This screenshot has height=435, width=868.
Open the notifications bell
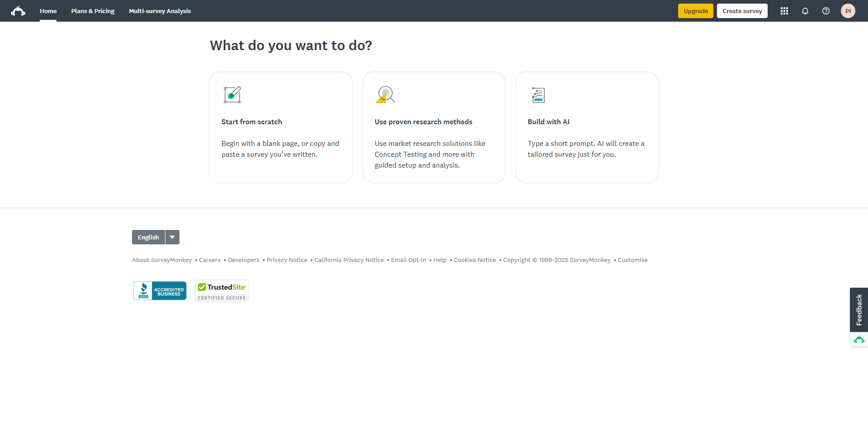click(805, 11)
